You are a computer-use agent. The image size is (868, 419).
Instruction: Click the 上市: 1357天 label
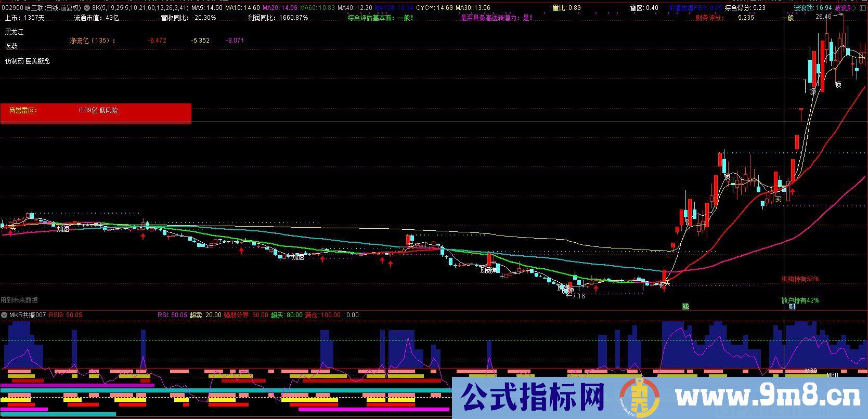coord(25,18)
